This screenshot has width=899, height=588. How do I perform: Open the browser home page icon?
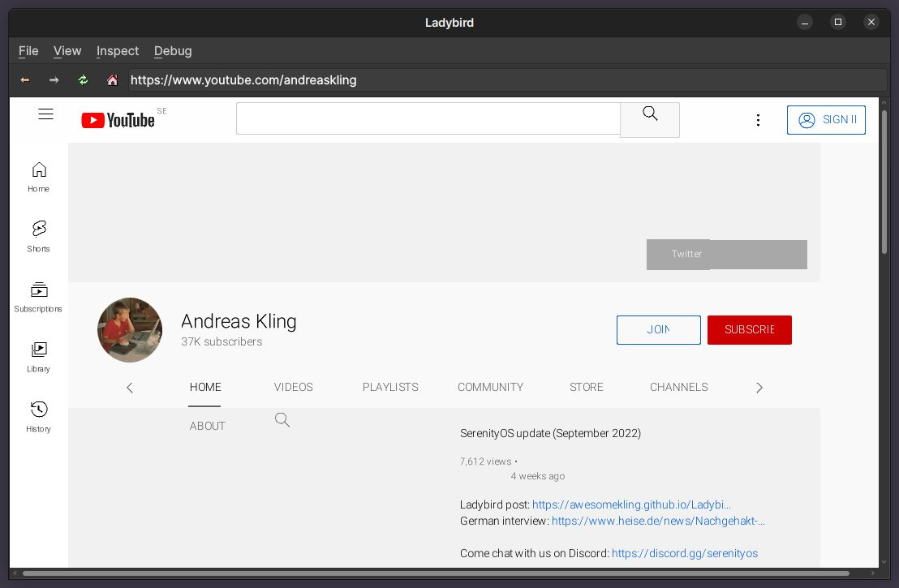click(112, 80)
